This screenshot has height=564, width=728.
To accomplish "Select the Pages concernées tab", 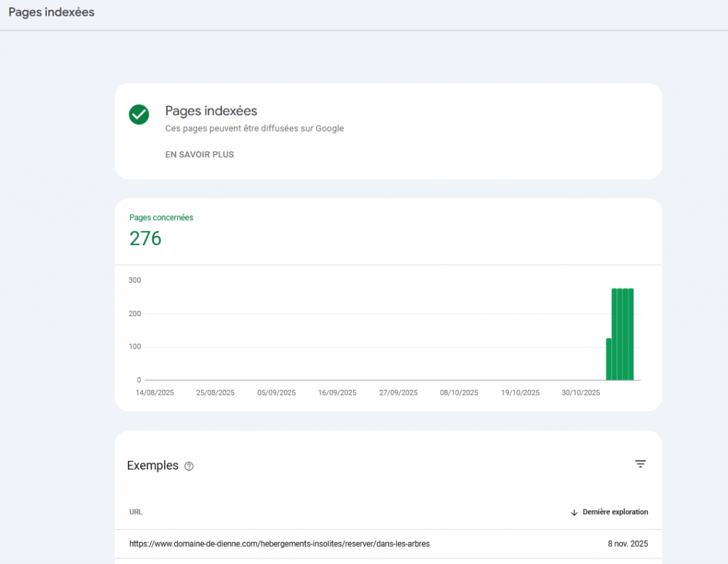I will (161, 217).
